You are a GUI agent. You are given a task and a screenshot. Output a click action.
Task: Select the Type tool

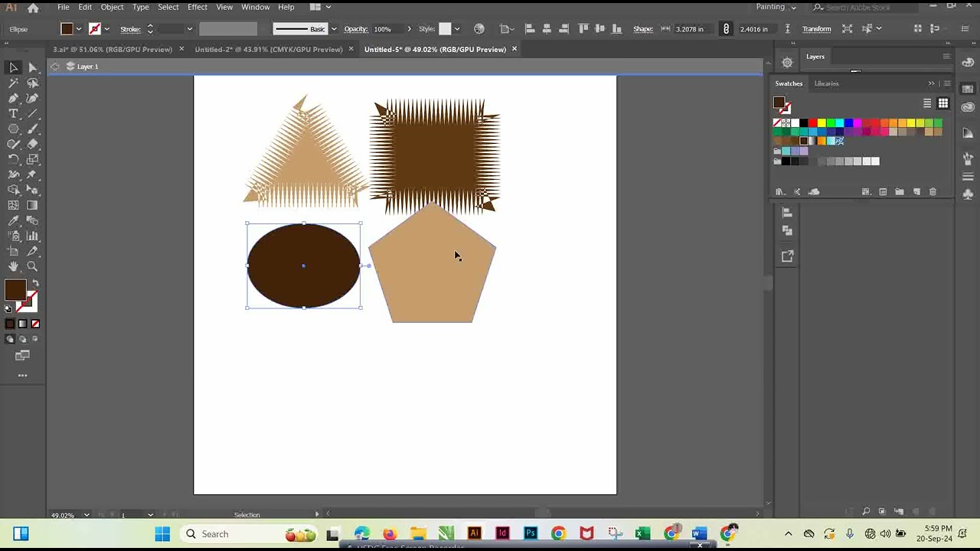pos(13,113)
